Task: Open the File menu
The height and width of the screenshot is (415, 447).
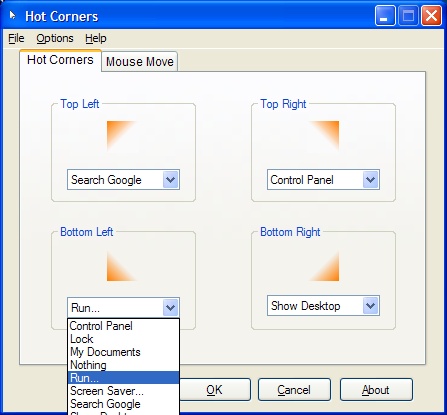Action: click(16, 38)
